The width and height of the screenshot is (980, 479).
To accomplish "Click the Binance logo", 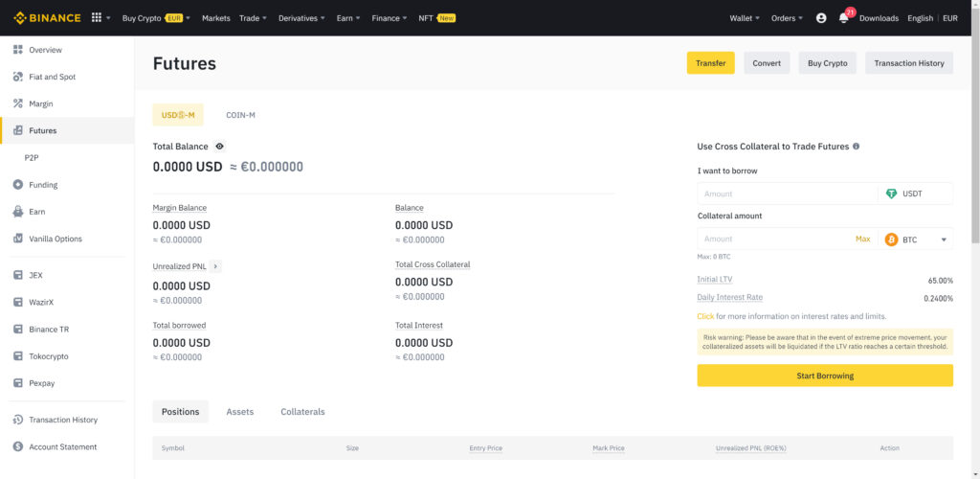I will pos(47,18).
